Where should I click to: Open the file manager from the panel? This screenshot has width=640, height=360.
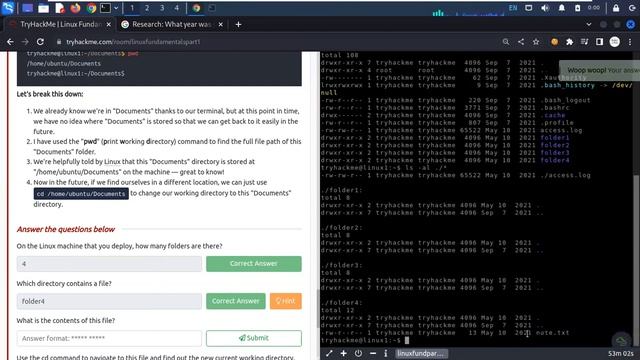pyautogui.click(x=44, y=8)
